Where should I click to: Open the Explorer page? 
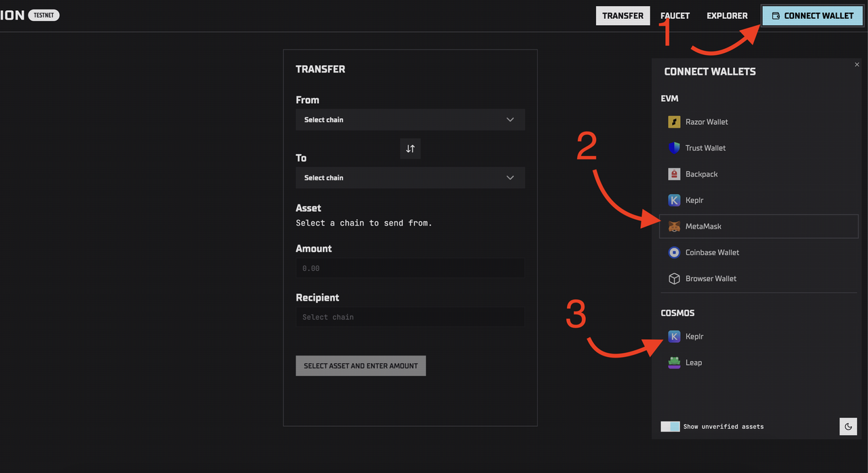[x=727, y=16]
